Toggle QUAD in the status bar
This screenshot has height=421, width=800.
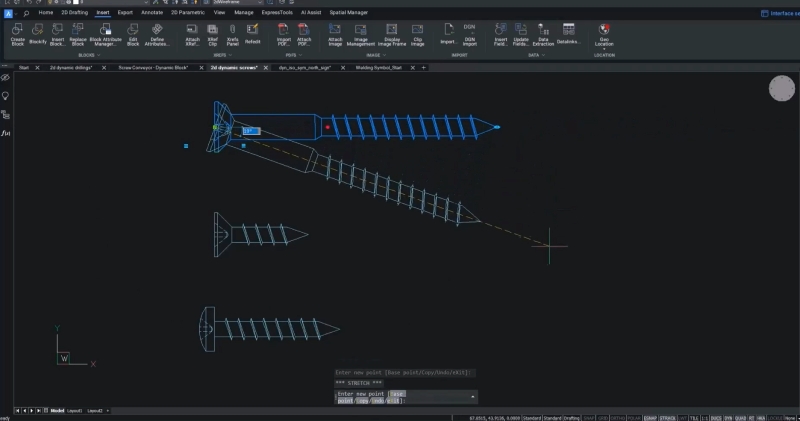coord(740,418)
